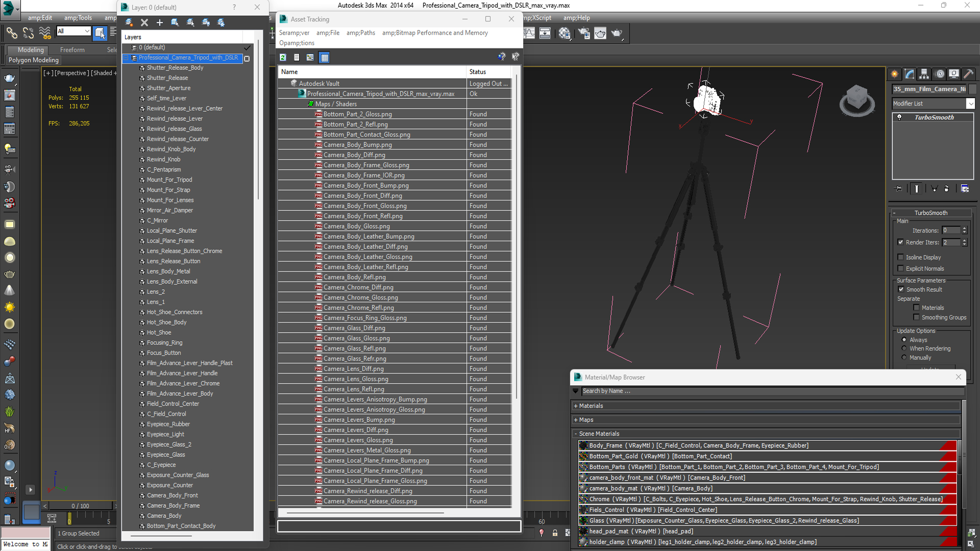The image size is (980, 551).
Task: Expand the Materials group in browser
Action: [576, 406]
